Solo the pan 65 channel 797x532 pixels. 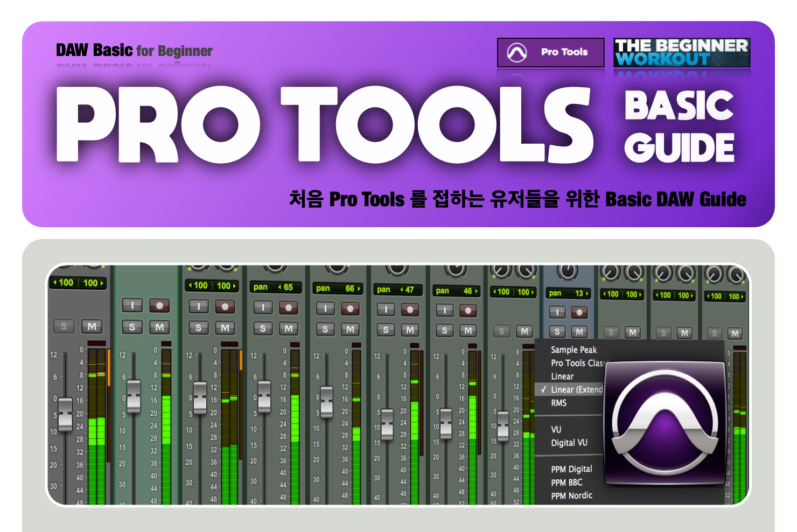(x=263, y=328)
